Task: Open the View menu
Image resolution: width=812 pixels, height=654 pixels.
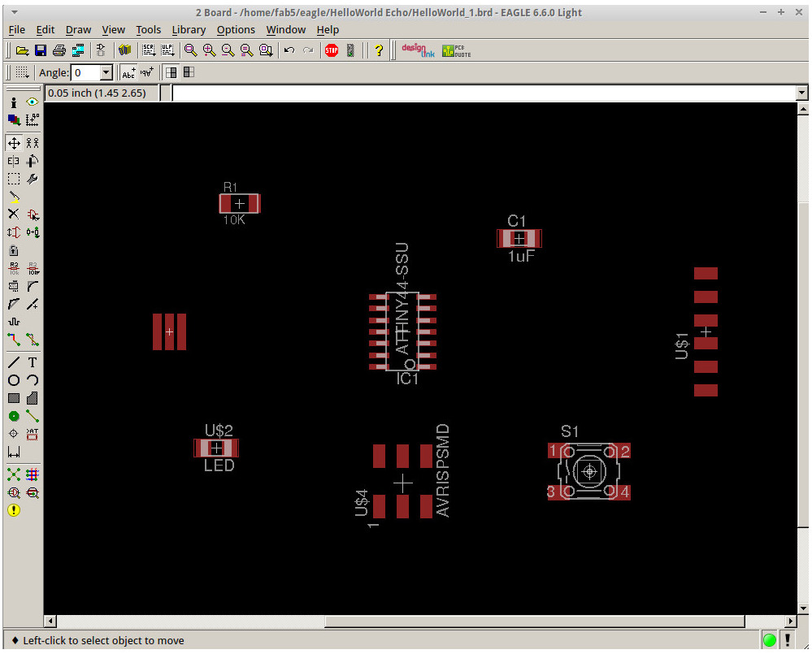Action: tap(113, 29)
